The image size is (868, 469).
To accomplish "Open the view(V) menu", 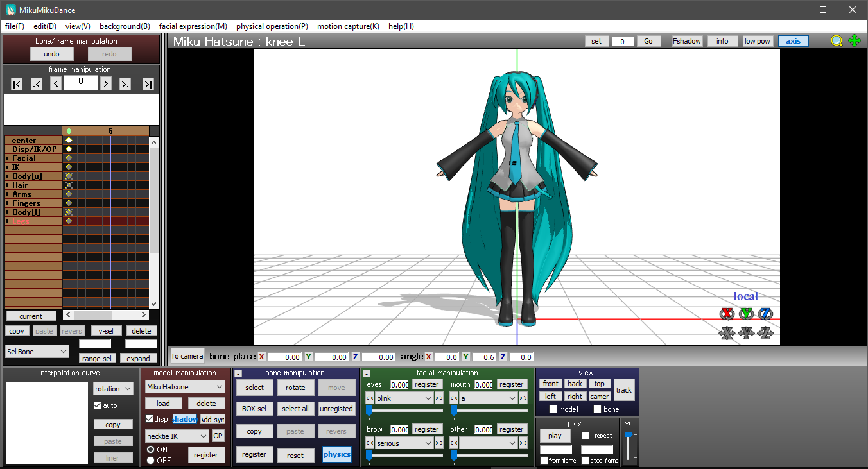I will 78,26.
